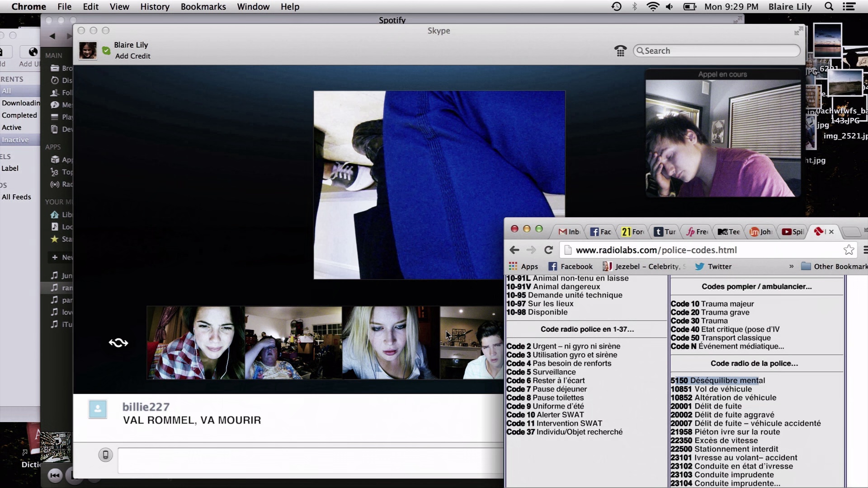This screenshot has height=488, width=868.
Task: Select the blonde girl's video thumbnail
Action: point(390,343)
